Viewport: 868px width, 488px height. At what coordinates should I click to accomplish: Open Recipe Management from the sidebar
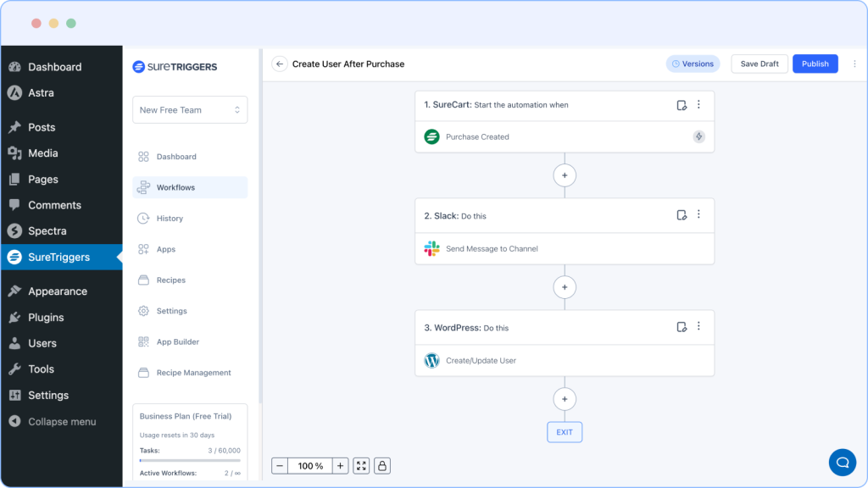click(x=195, y=372)
